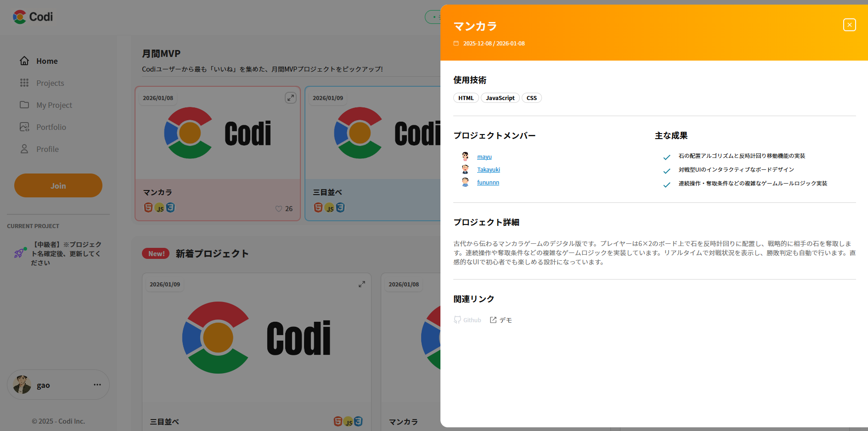This screenshot has width=868, height=431.
Task: Open My Project folder in sidebar
Action: [x=54, y=105]
